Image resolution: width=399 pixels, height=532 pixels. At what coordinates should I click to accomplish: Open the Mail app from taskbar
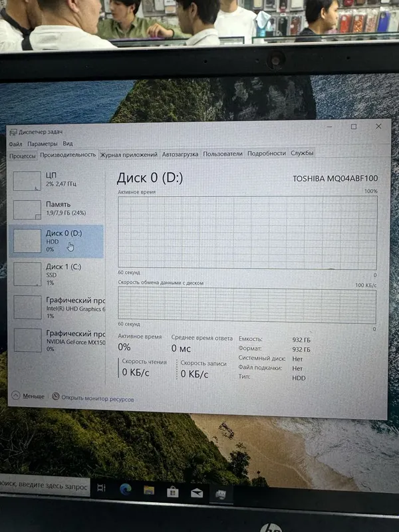point(197,493)
